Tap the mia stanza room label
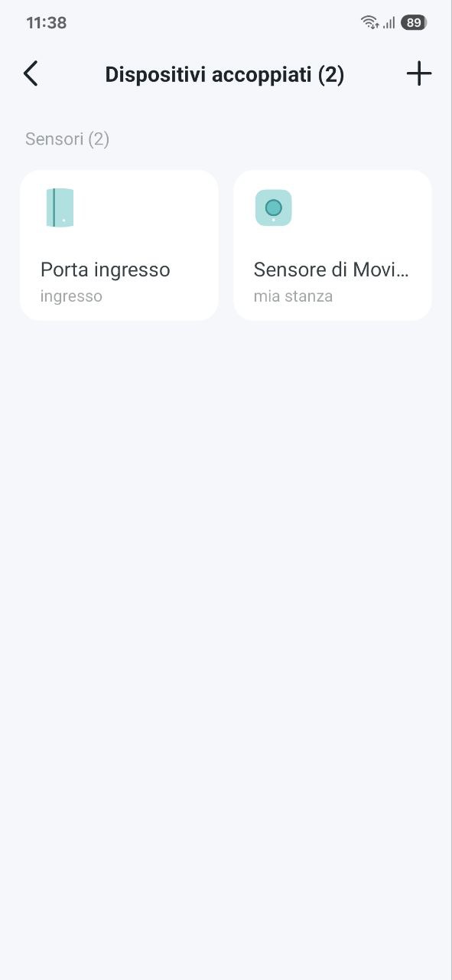The height and width of the screenshot is (980, 452). click(x=293, y=296)
